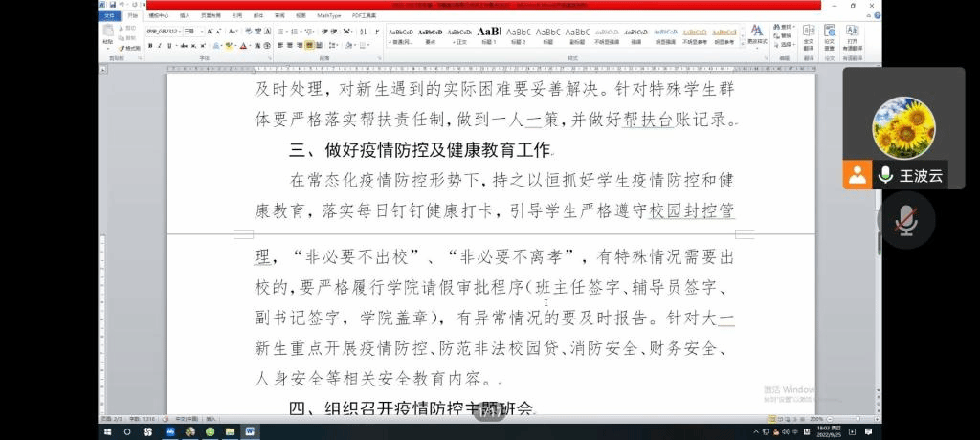Toggle strikethrough text formatting
This screenshot has width=980, height=440.
click(x=184, y=45)
